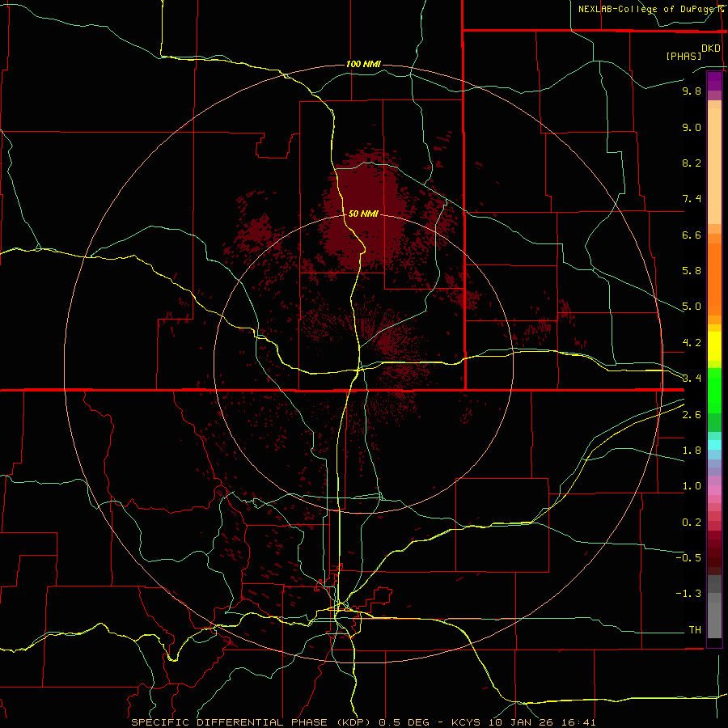
Task: Select the 1.0 value on color scale
Action: click(x=692, y=486)
